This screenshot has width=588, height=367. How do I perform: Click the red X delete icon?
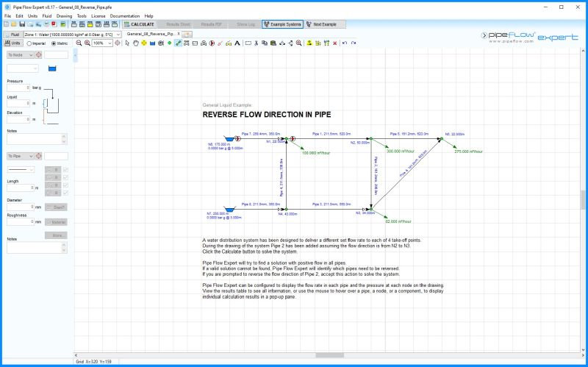coord(335,43)
